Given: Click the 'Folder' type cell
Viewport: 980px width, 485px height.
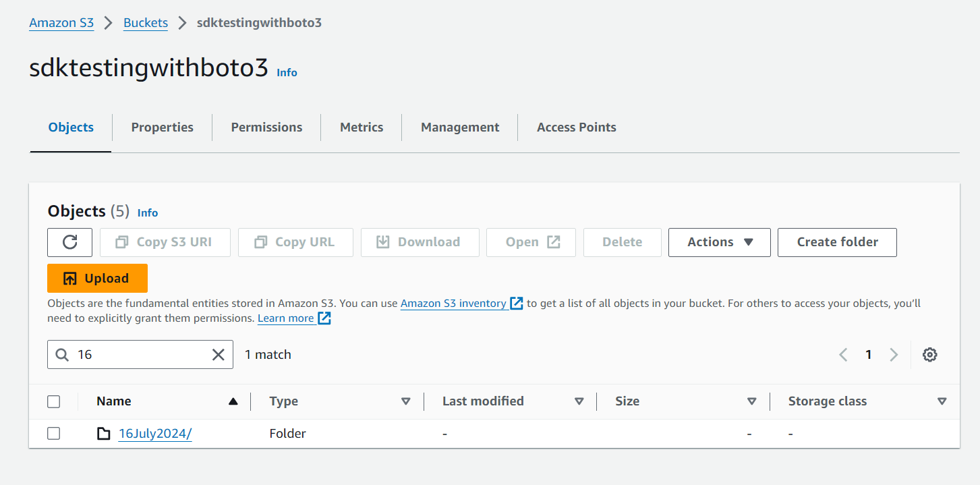Looking at the screenshot, I should (x=287, y=434).
